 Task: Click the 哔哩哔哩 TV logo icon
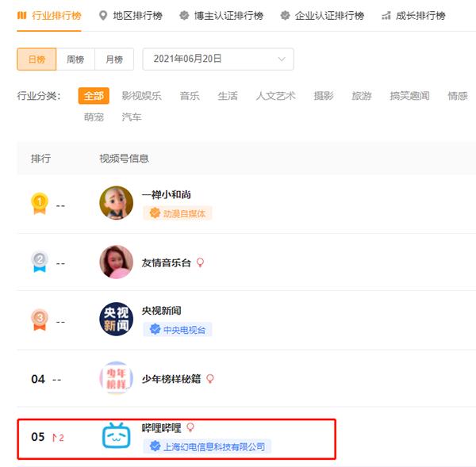(116, 437)
